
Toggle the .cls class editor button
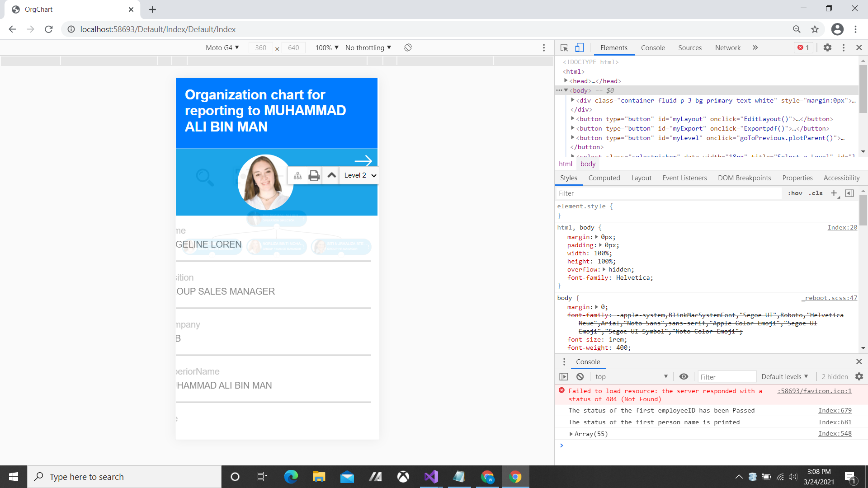[816, 193]
